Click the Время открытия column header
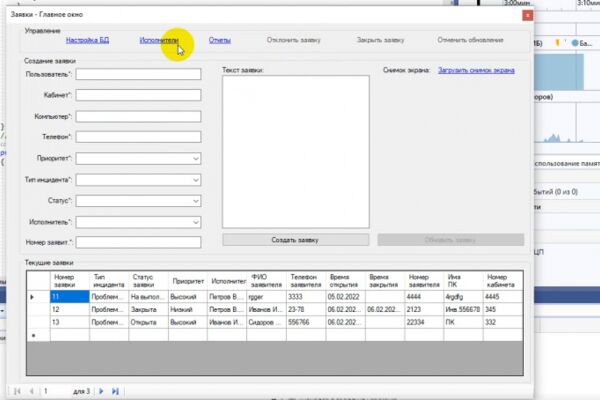The width and height of the screenshot is (600, 400). (346, 281)
